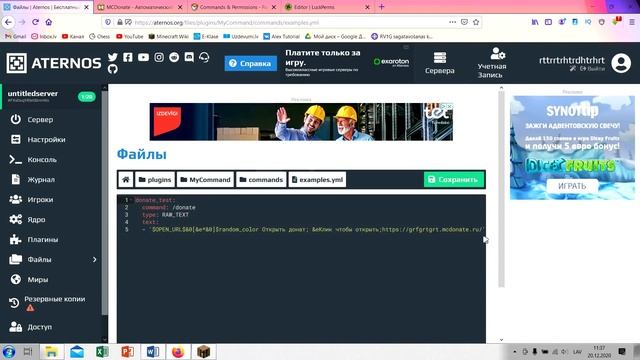Open Excel from taskbar

[x=102, y=351]
